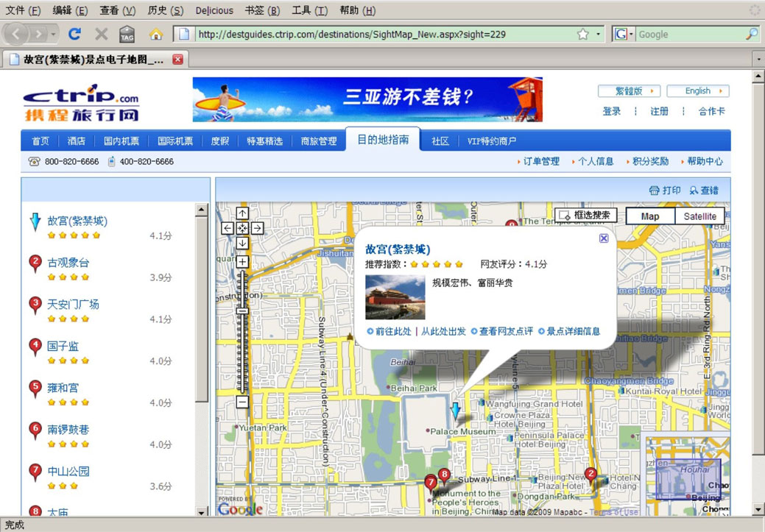Open the Delicious menu
The height and width of the screenshot is (532, 765).
[214, 10]
